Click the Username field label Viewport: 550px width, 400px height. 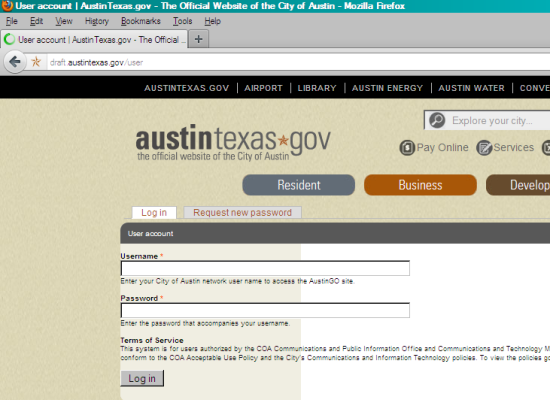point(139,256)
